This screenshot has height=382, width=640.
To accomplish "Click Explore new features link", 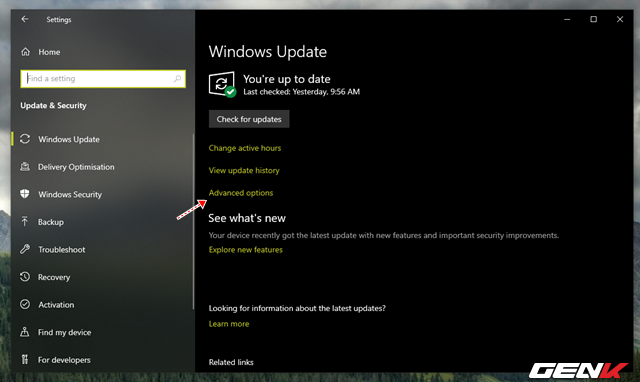I will point(246,249).
